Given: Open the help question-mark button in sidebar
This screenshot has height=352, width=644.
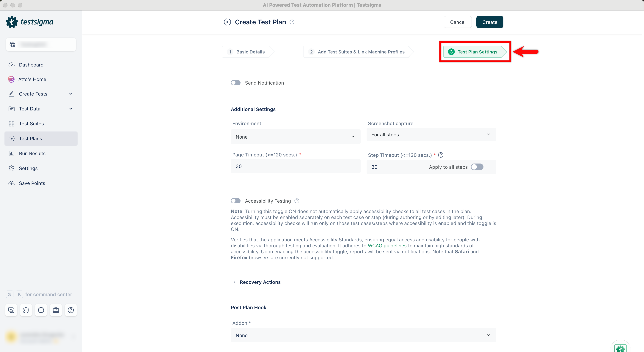Looking at the screenshot, I should [71, 310].
